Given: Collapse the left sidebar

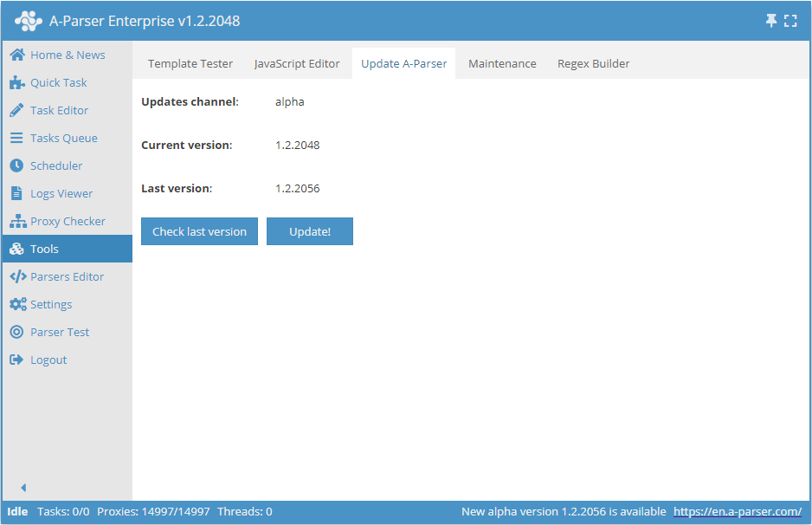Looking at the screenshot, I should [23, 487].
